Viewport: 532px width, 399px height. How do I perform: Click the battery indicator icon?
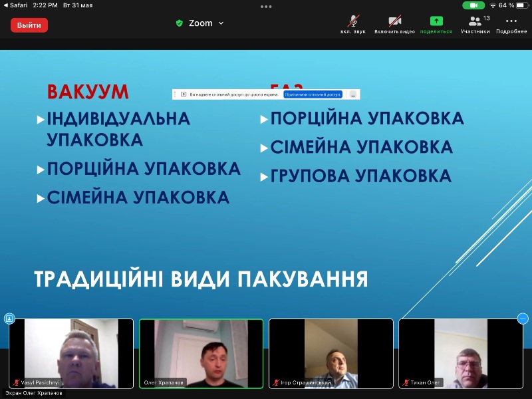tap(522, 5)
